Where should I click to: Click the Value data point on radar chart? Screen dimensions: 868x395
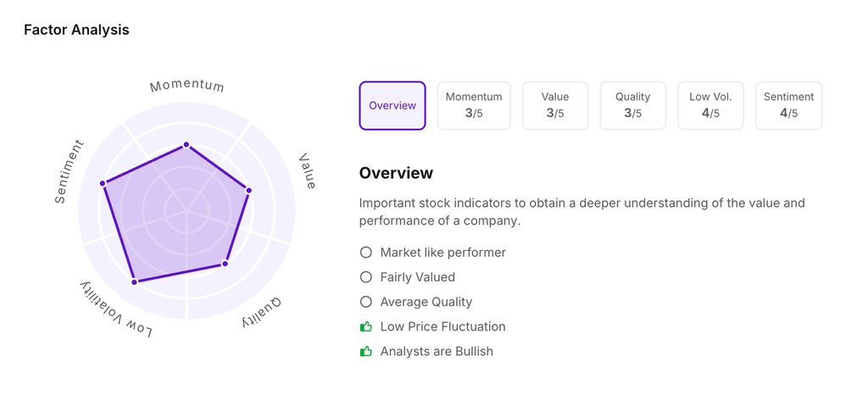(249, 191)
